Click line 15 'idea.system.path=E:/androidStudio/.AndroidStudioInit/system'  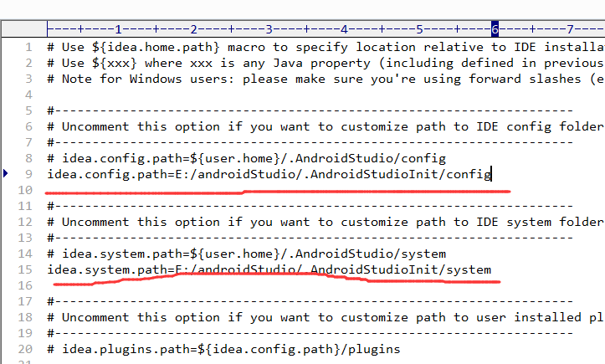point(269,269)
